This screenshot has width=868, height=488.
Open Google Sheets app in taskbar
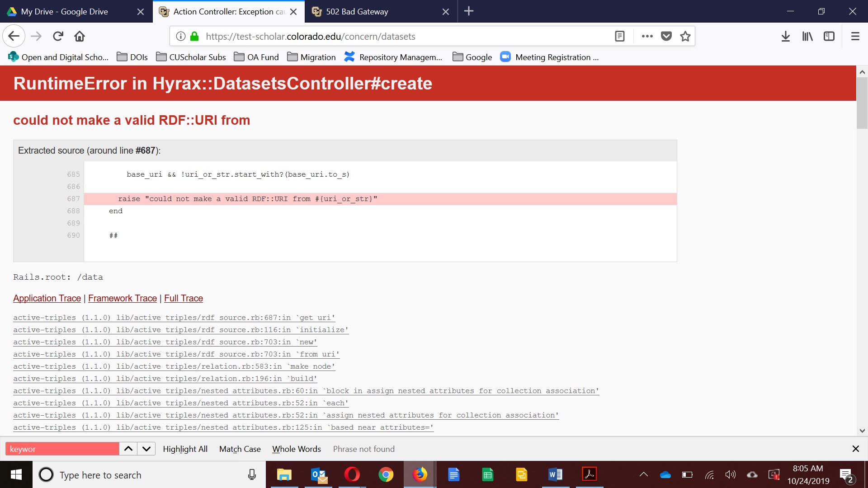point(488,474)
